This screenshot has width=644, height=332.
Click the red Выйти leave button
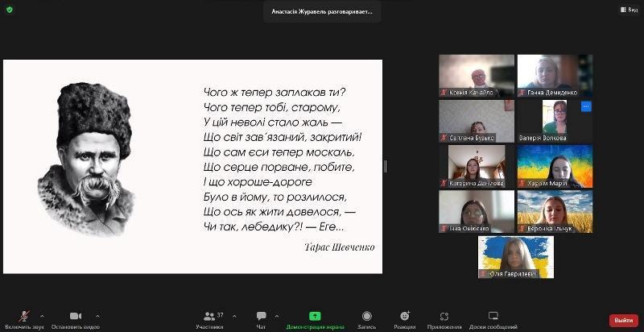[623, 320]
